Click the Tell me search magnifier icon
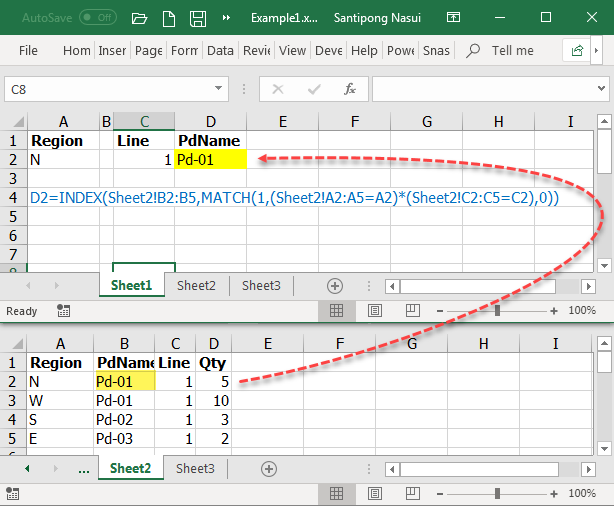The width and height of the screenshot is (614, 506). [x=475, y=50]
